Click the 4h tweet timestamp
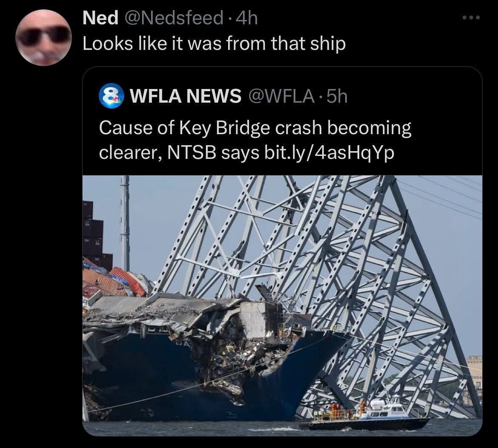 (x=247, y=18)
